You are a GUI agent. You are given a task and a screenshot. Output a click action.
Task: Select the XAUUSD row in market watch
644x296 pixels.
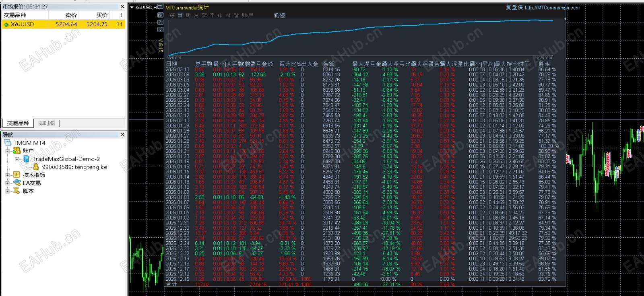click(x=64, y=24)
